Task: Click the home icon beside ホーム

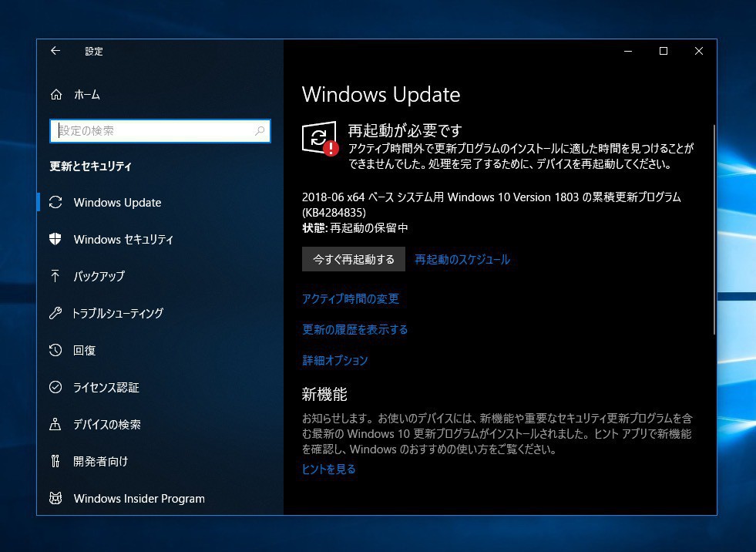Action: [56, 95]
